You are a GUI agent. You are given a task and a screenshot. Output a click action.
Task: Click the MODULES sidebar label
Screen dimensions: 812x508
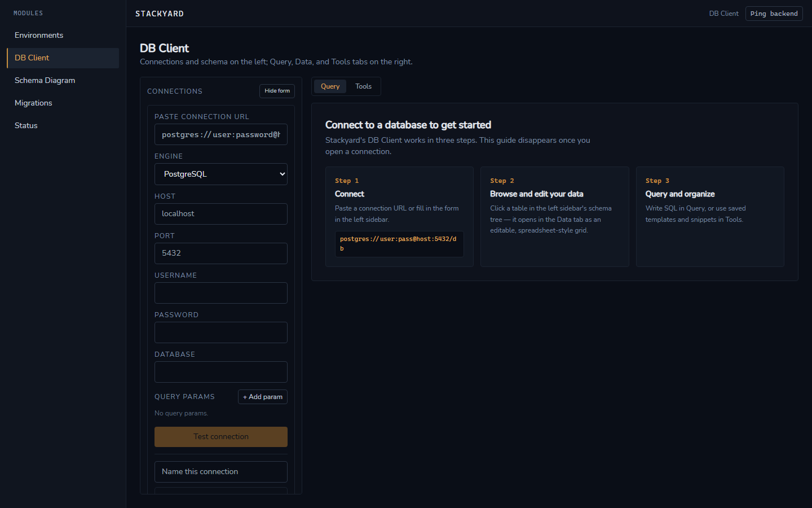tap(28, 13)
